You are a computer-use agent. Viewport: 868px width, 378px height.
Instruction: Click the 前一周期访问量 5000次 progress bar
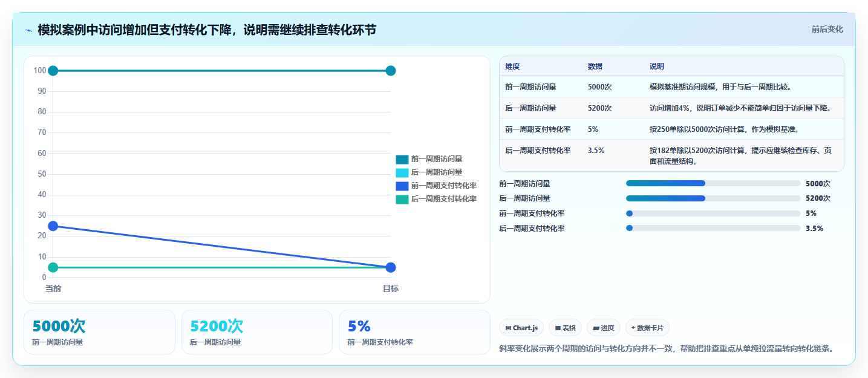tap(713, 183)
